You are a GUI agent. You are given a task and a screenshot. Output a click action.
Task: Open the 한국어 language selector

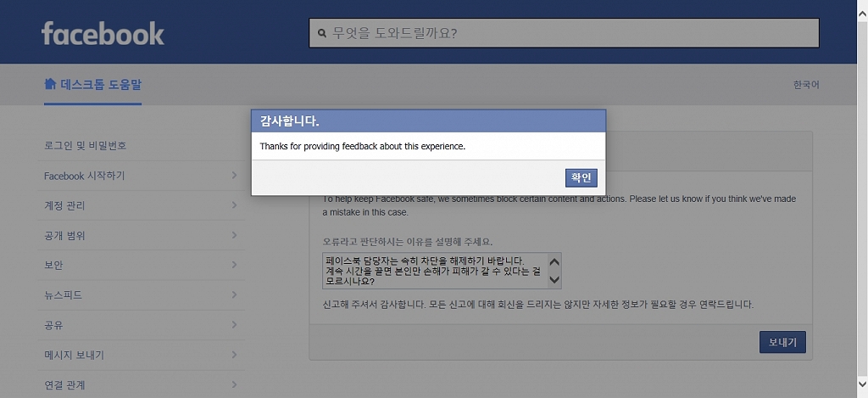point(806,85)
